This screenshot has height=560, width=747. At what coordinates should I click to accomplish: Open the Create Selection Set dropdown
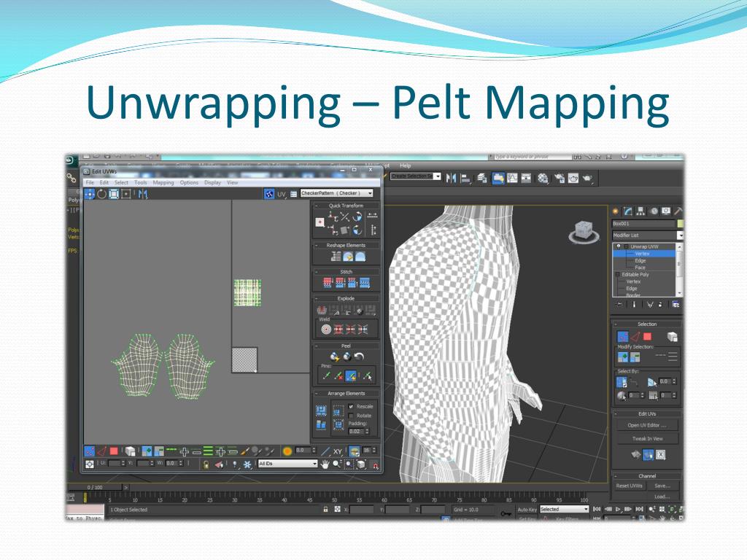click(x=415, y=176)
